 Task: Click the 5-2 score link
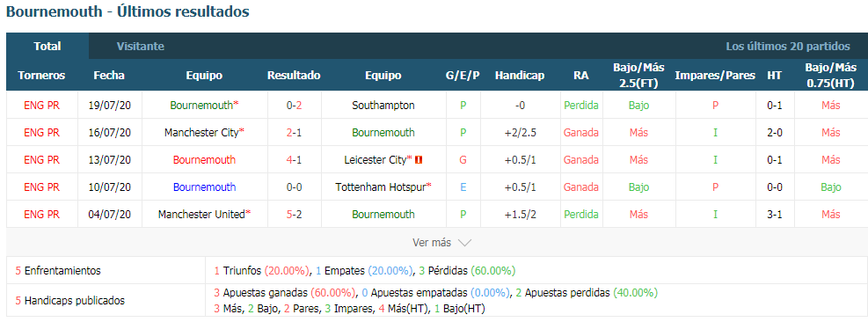coord(294,215)
